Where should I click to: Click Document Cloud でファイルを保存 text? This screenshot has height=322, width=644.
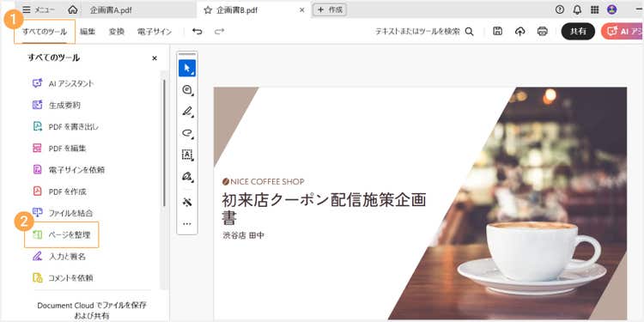(92, 306)
